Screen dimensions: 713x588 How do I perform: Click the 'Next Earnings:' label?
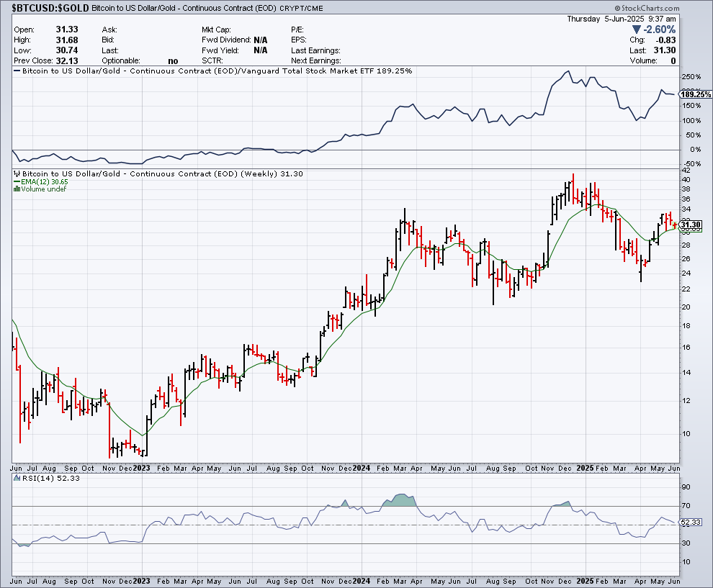tap(316, 61)
